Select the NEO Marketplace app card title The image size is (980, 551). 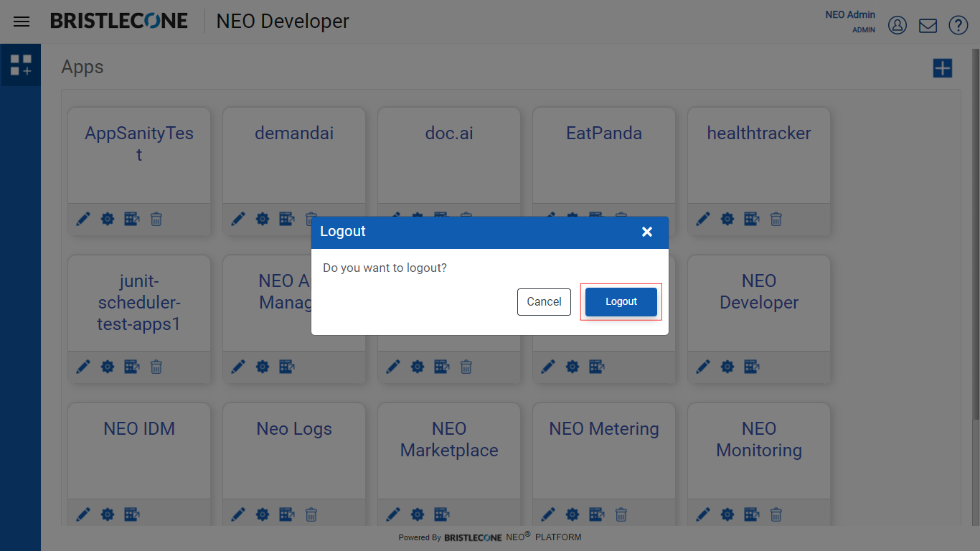tap(449, 439)
